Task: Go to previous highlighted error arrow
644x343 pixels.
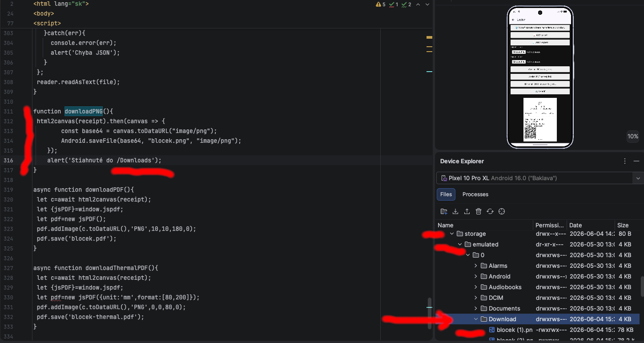Action: pos(419,4)
